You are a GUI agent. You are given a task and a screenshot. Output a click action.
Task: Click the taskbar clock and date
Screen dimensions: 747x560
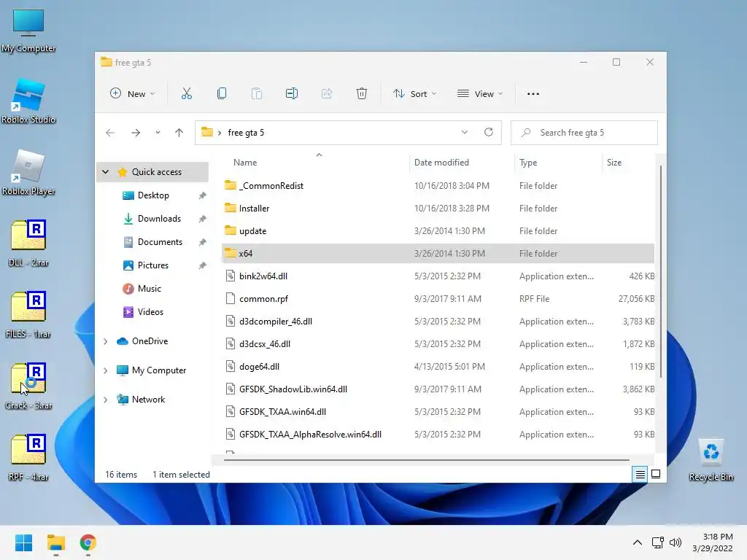coord(713,542)
